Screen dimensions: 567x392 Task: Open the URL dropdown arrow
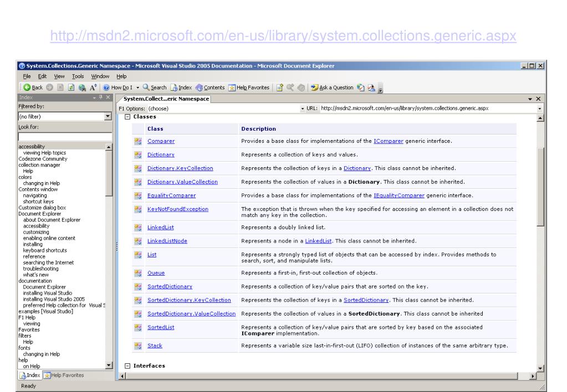(x=539, y=109)
